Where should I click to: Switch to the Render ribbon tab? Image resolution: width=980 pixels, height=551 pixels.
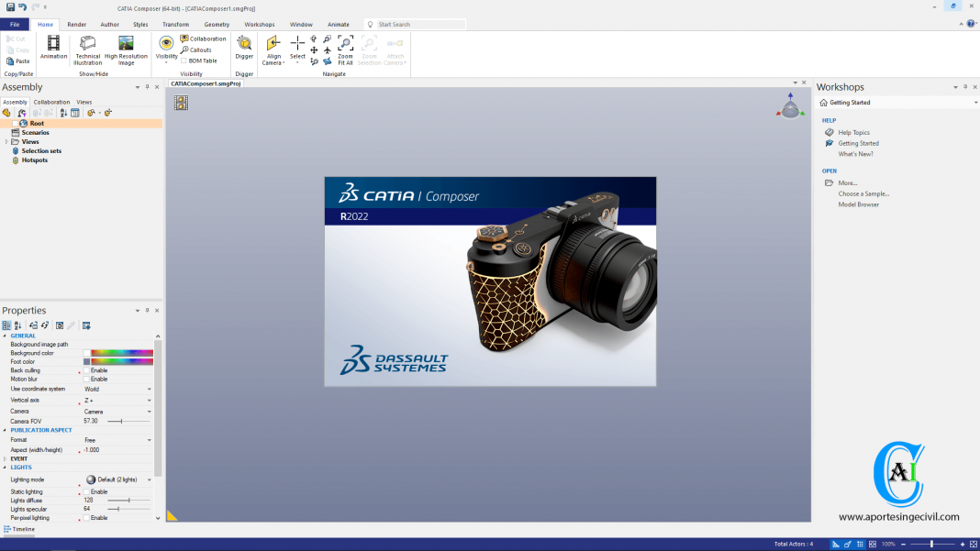pyautogui.click(x=78, y=24)
